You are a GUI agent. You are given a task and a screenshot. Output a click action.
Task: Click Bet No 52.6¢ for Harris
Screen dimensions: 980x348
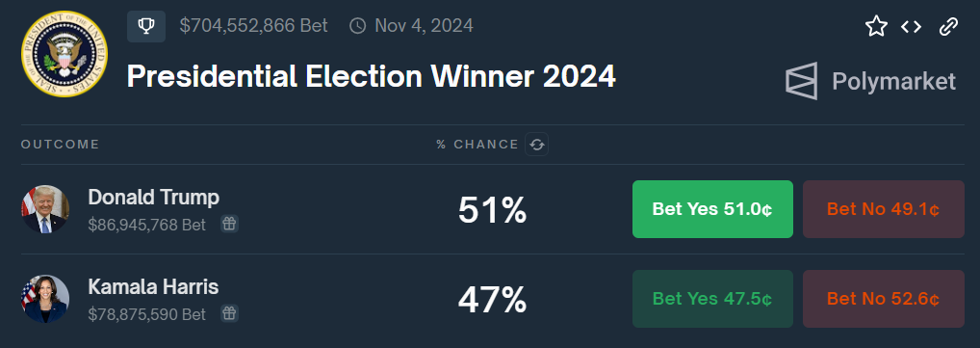tap(884, 299)
